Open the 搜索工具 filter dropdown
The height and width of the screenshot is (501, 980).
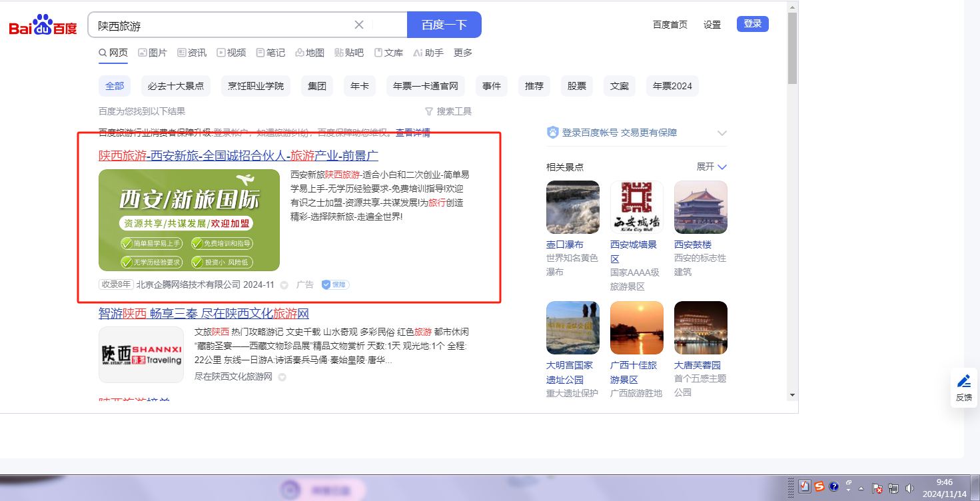point(448,111)
